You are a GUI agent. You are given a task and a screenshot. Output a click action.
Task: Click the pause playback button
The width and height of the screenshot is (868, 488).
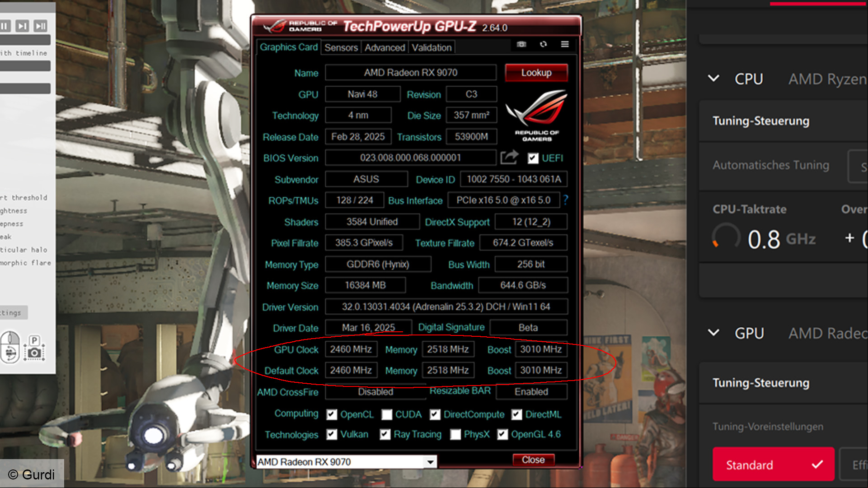coord(5,26)
